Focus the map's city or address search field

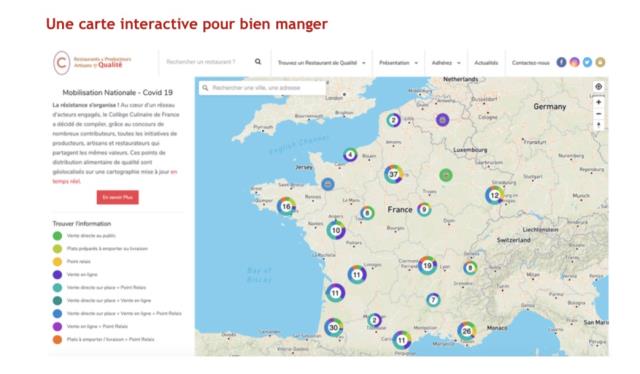262,88
